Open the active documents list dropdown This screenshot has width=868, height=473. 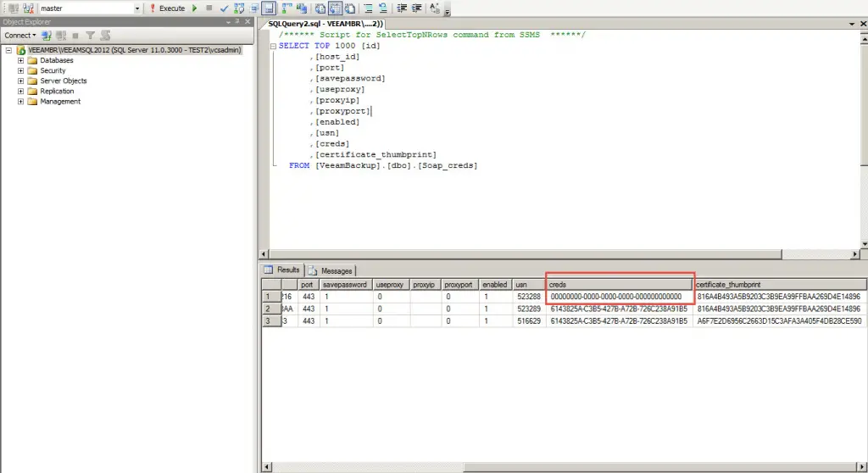(851, 24)
